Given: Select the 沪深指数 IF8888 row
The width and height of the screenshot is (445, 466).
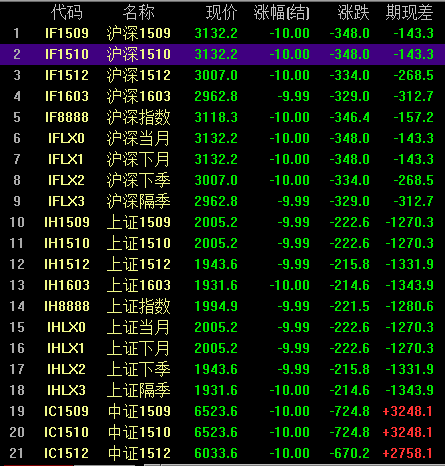Looking at the screenshot, I should [x=222, y=117].
